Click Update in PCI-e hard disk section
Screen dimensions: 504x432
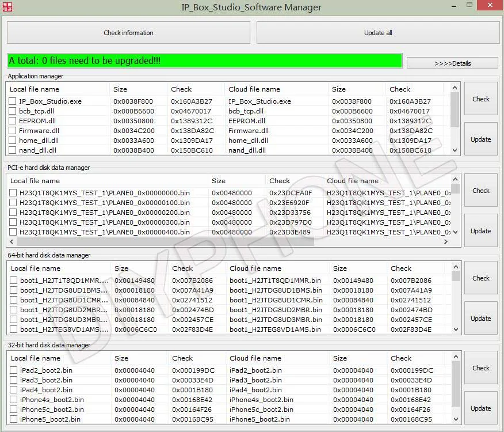pyautogui.click(x=481, y=231)
